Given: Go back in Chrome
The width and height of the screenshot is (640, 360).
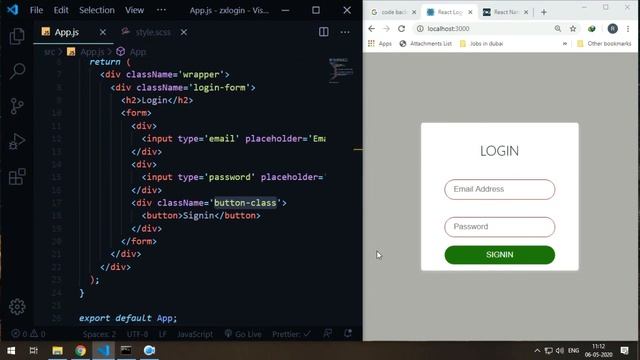Looking at the screenshot, I should tap(371, 29).
